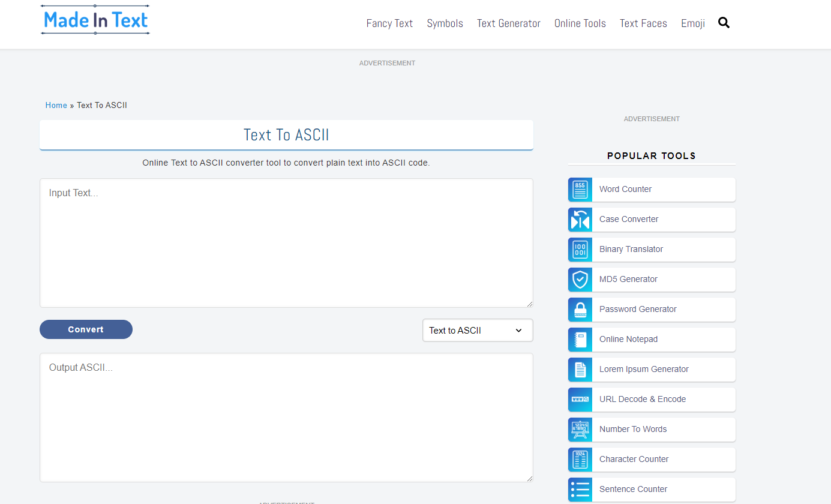Click the Popular Tools heading
The image size is (831, 504).
[x=652, y=155]
